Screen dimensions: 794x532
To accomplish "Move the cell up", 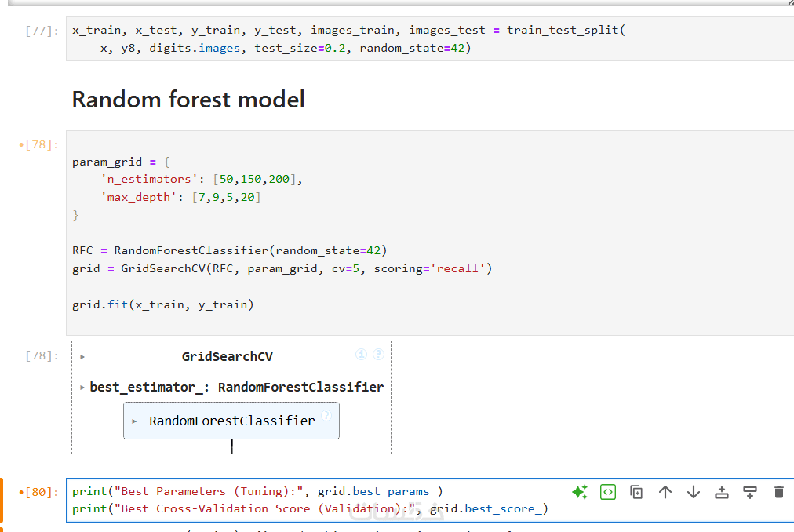I will tap(665, 492).
